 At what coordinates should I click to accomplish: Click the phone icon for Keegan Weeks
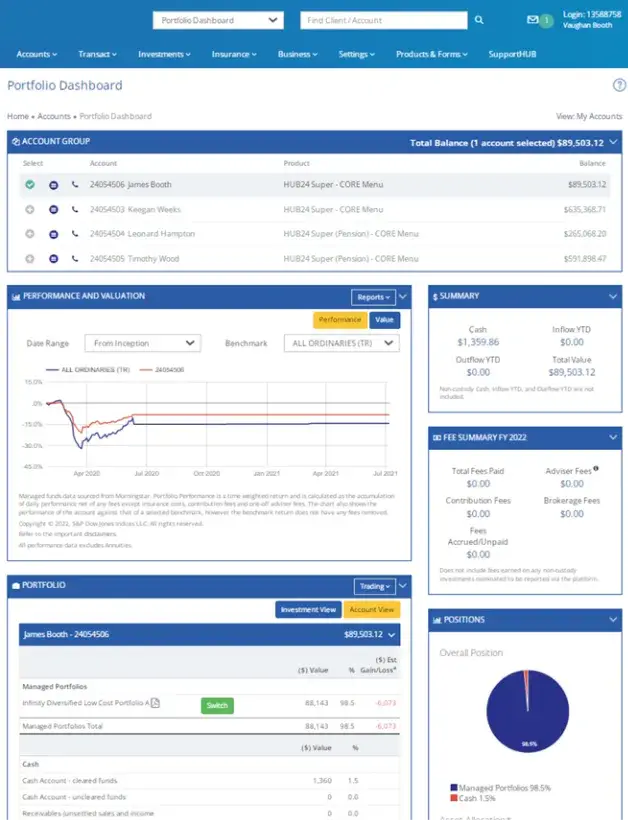pos(75,209)
